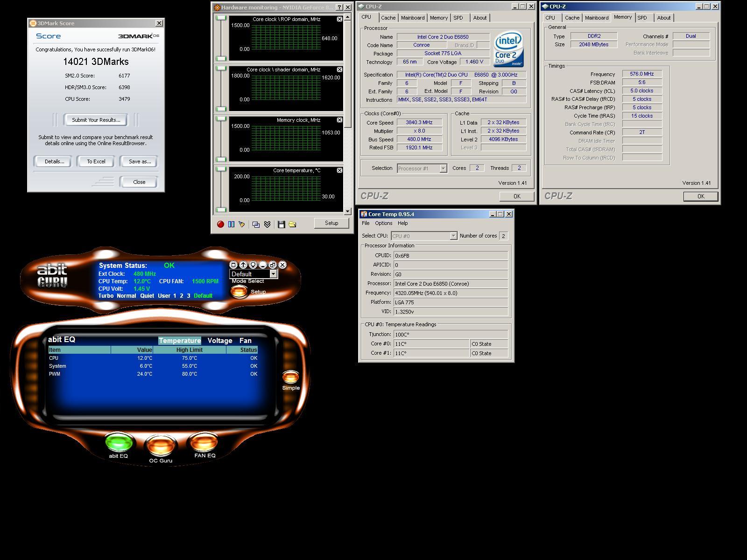This screenshot has width=747, height=560.
Task: Click the 14021 3DMarks score text
Action: [x=96, y=62]
